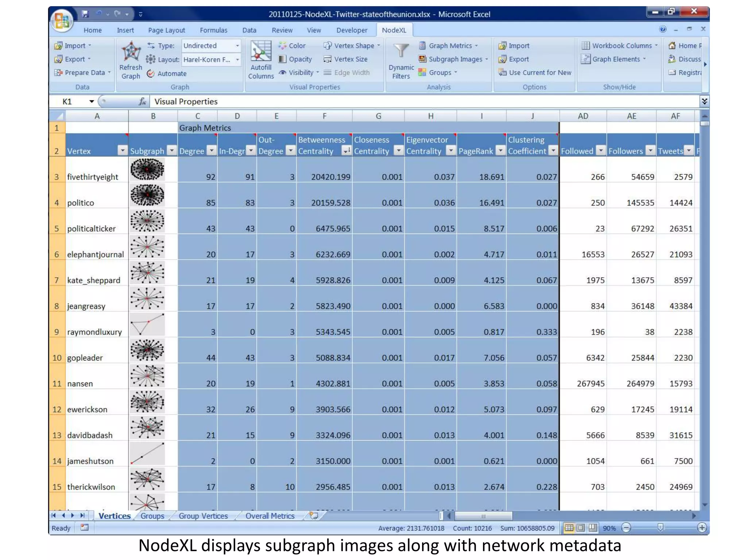Click the Options group Export icon

(x=503, y=59)
